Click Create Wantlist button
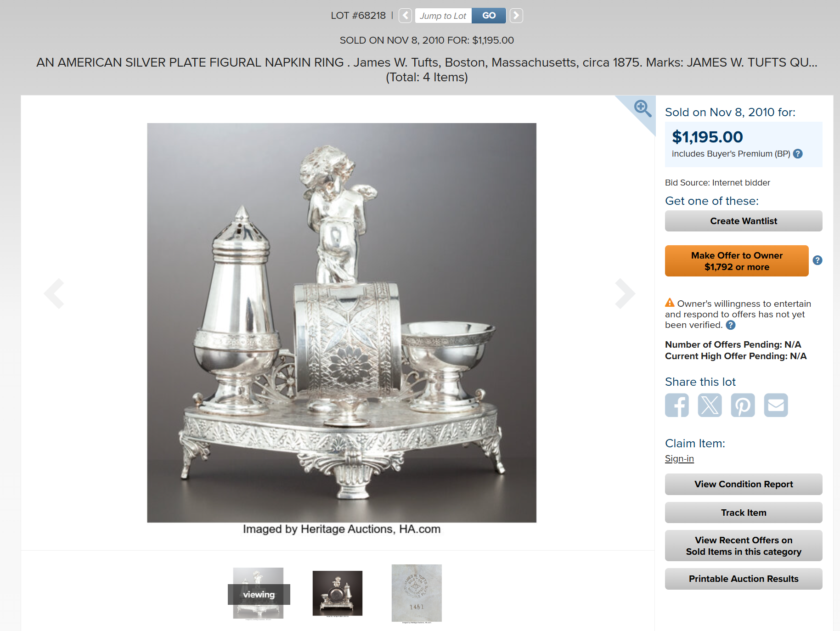This screenshot has width=840, height=631. (x=744, y=221)
